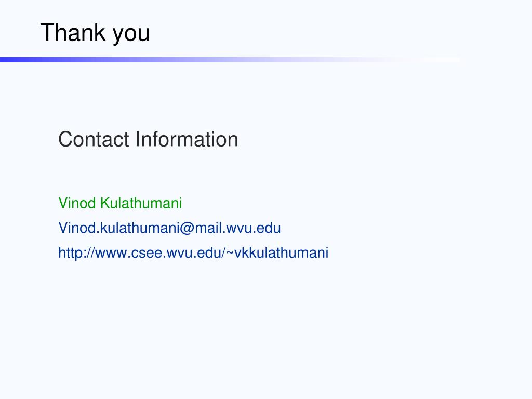The height and width of the screenshot is (399, 532).
Task: Click the faded end of the divider
Action: [x=434, y=60]
